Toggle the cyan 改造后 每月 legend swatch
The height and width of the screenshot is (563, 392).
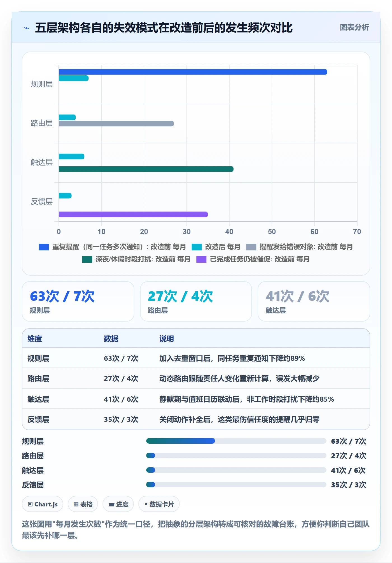197,247
